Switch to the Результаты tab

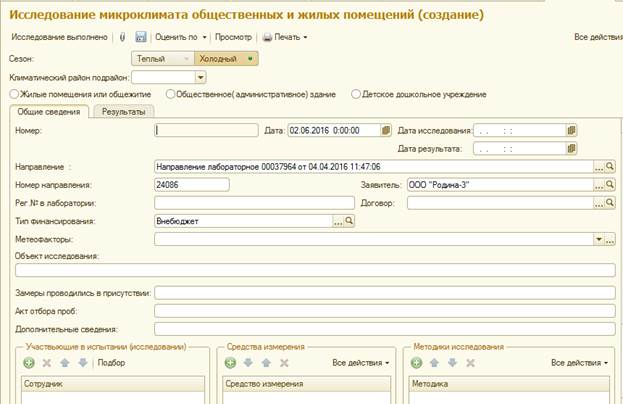[x=124, y=111]
